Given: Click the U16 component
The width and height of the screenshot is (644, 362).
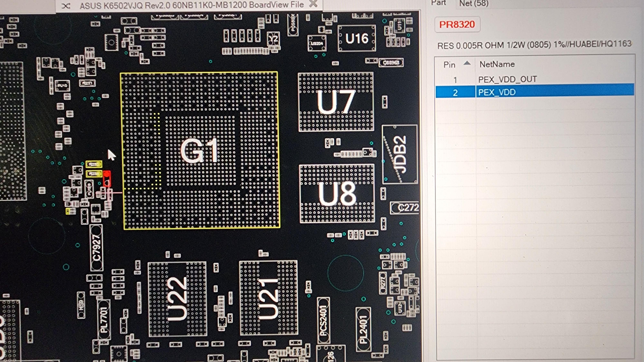Looking at the screenshot, I should (x=356, y=38).
